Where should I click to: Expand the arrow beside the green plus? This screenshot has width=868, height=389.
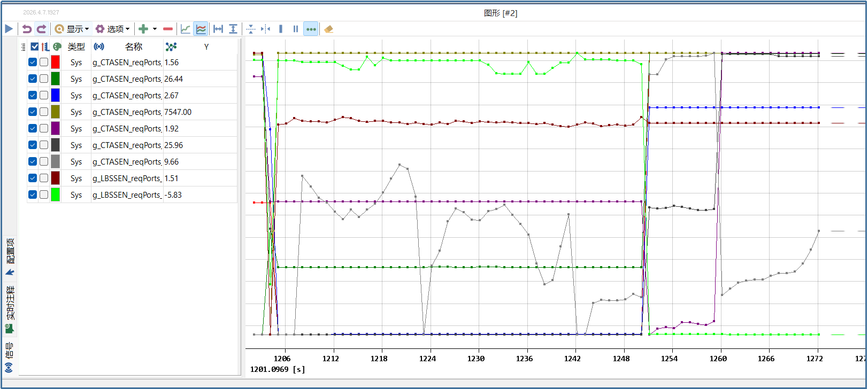tap(155, 29)
